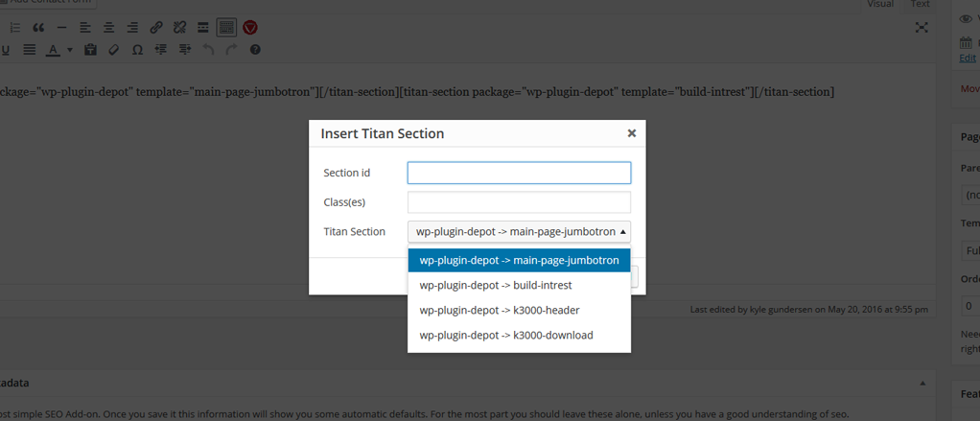Pick the k3000-header option
The width and height of the screenshot is (980, 421).
pyautogui.click(x=519, y=311)
